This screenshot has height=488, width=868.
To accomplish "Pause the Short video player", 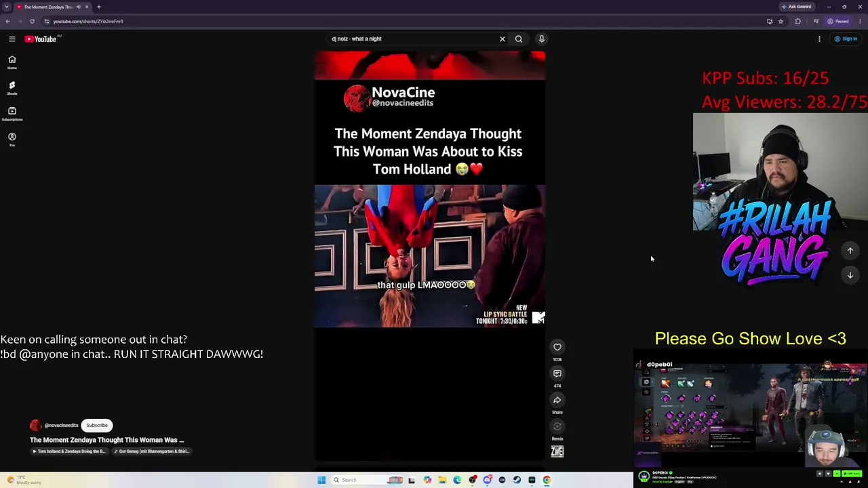I will (430, 256).
